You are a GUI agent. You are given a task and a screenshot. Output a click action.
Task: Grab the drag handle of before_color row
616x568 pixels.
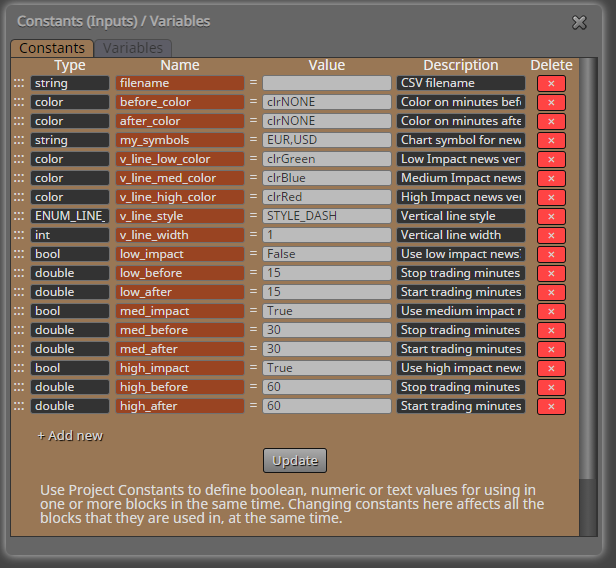[19, 102]
